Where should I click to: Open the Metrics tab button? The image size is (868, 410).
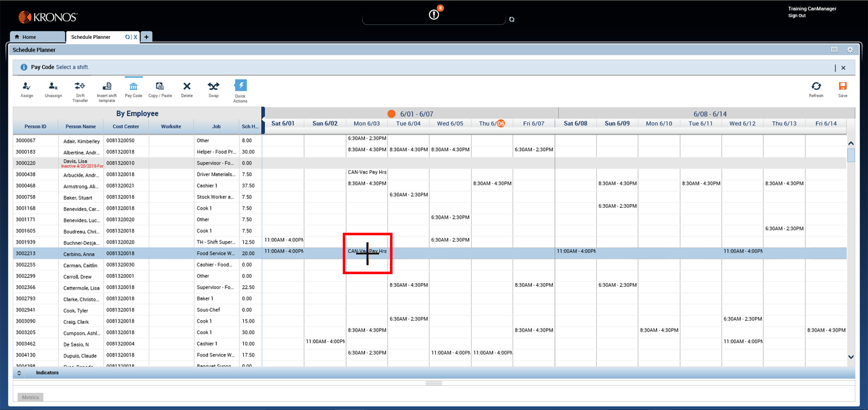click(x=31, y=397)
